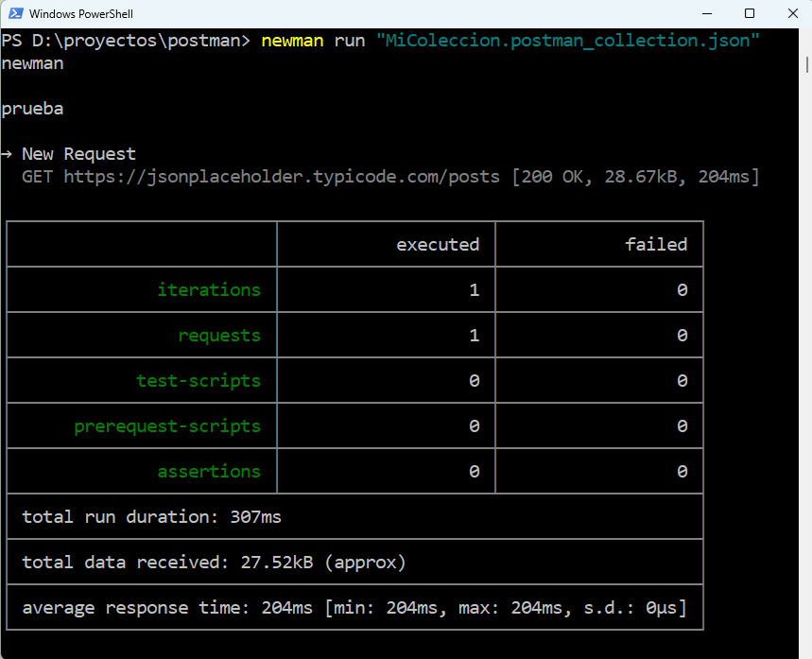The image size is (812, 659).
Task: Click the "Windows PowerShell" title bar text
Action: (81, 14)
